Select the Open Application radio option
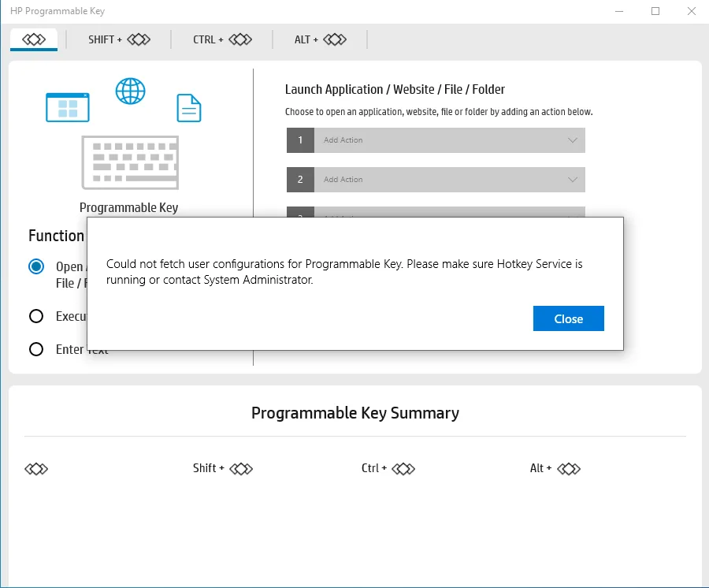 tap(36, 266)
